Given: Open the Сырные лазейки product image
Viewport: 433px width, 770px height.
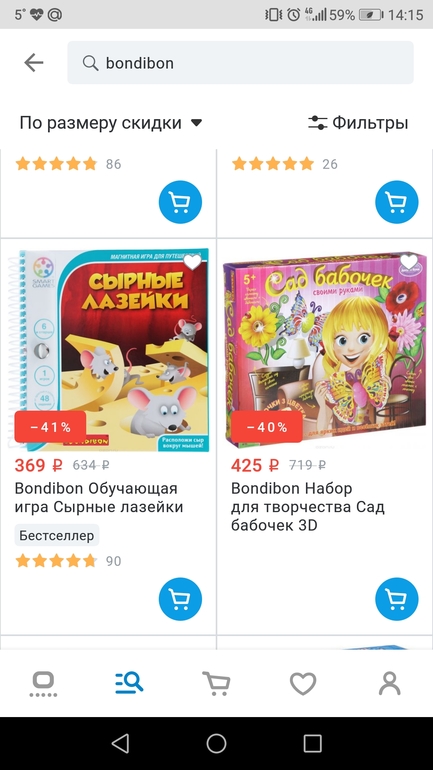Looking at the screenshot, I should [108, 350].
